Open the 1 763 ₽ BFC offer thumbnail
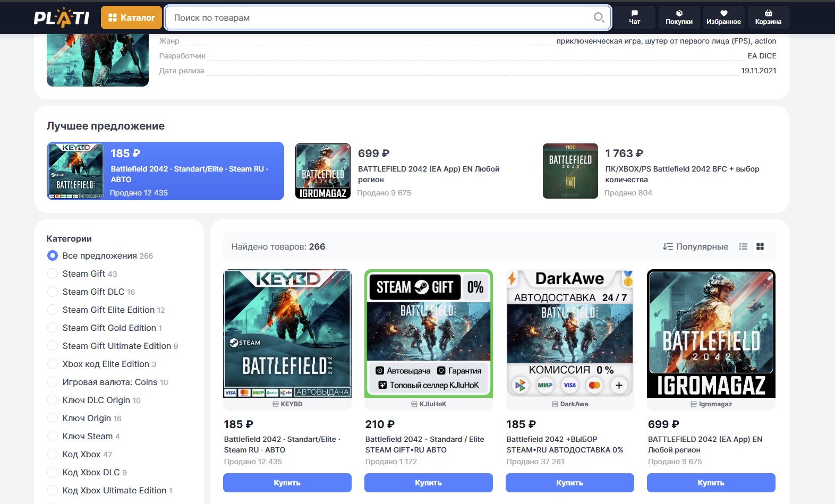Image resolution: width=835 pixels, height=504 pixels. [570, 171]
